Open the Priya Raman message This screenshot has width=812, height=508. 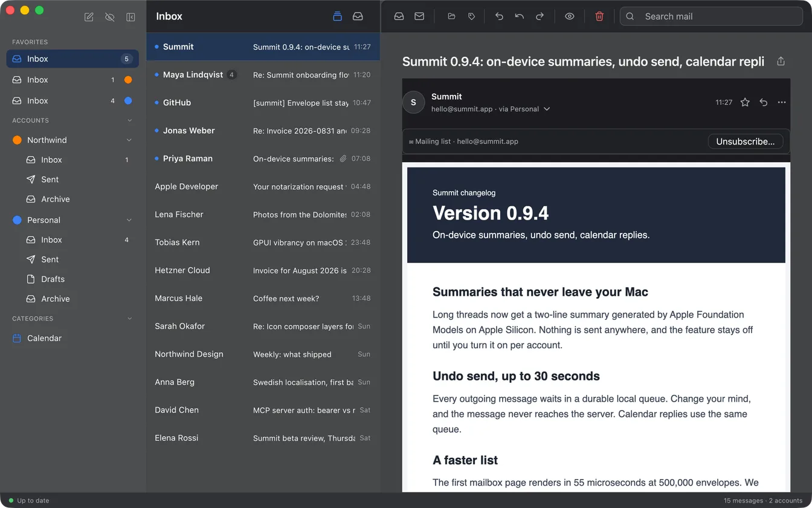(263, 158)
